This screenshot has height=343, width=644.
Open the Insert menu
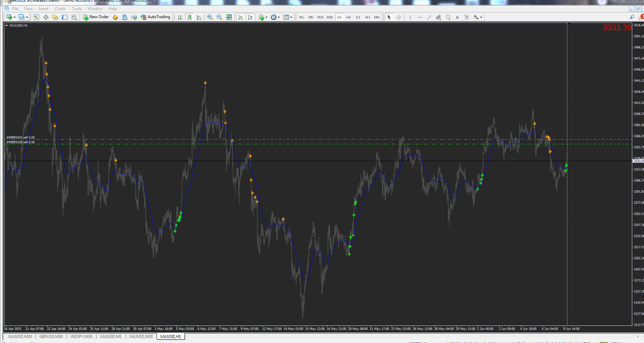coord(43,9)
